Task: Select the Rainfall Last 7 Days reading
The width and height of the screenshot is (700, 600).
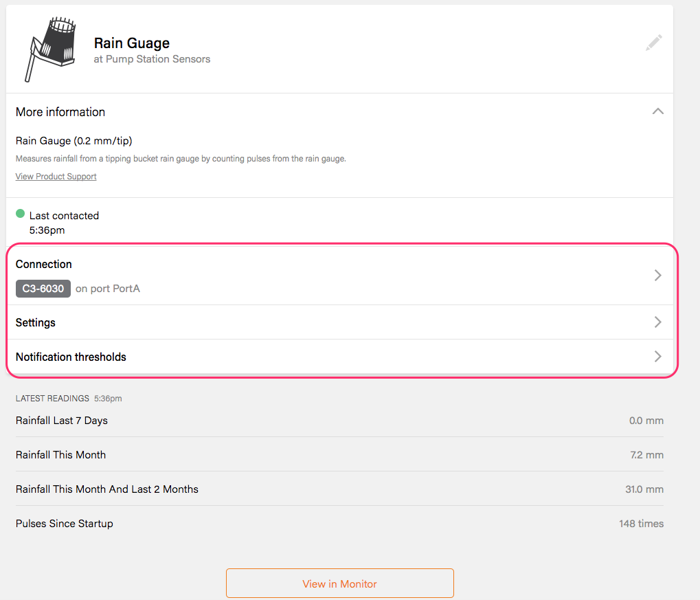Action: pos(62,421)
